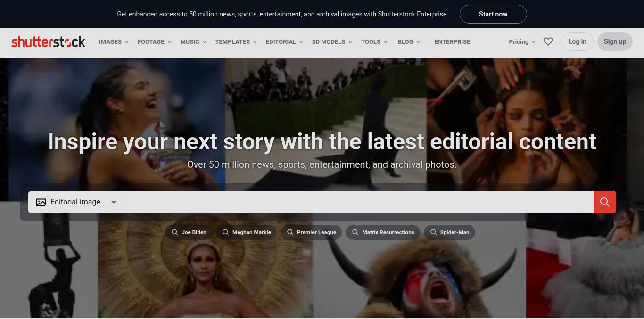This screenshot has height=319, width=644.
Task: Click magnifier icon on Meghan Markle chip
Action: [x=226, y=232]
